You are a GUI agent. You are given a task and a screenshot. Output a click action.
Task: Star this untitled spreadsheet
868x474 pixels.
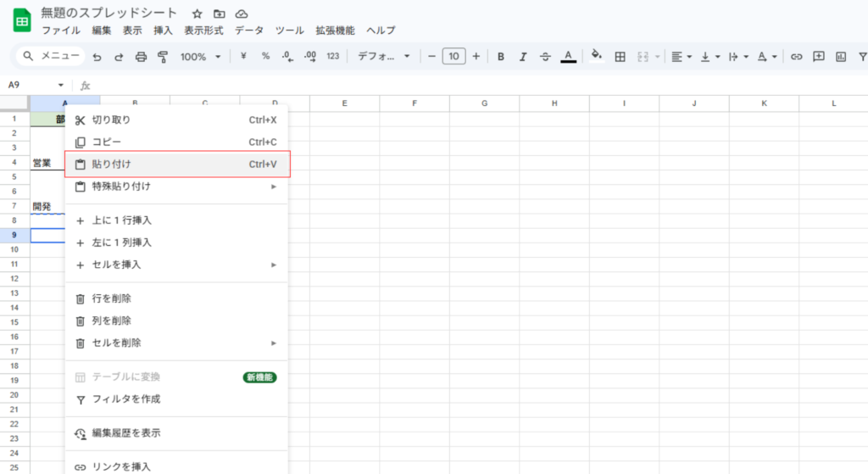pyautogui.click(x=198, y=14)
